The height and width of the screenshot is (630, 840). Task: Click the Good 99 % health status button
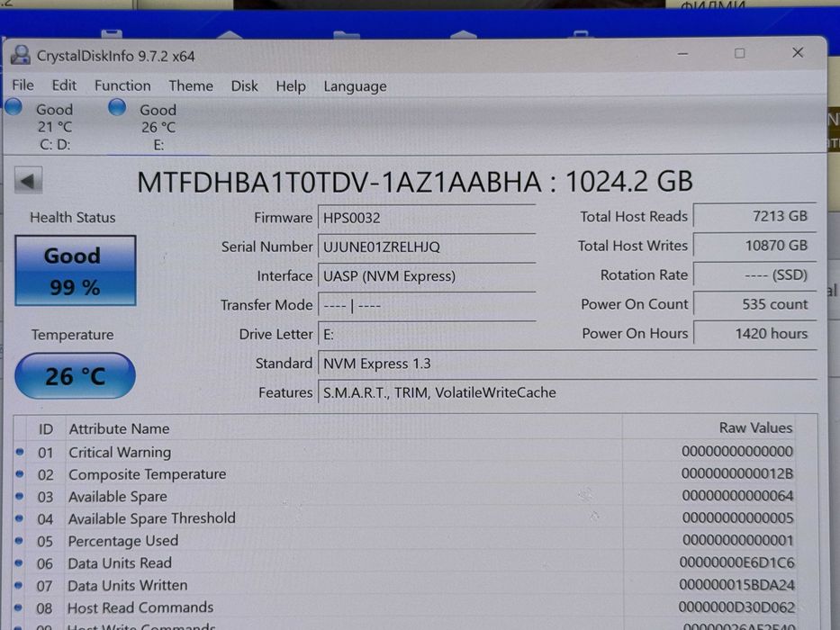76,271
